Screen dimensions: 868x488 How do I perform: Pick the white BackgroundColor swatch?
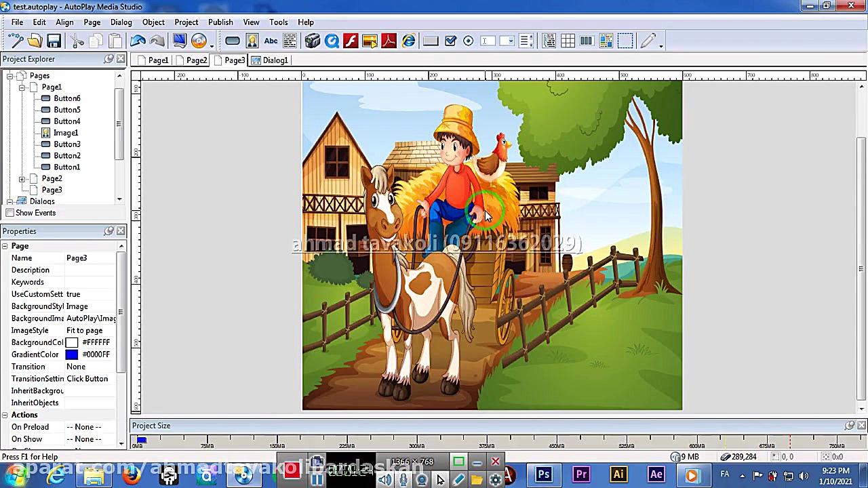[x=72, y=343]
